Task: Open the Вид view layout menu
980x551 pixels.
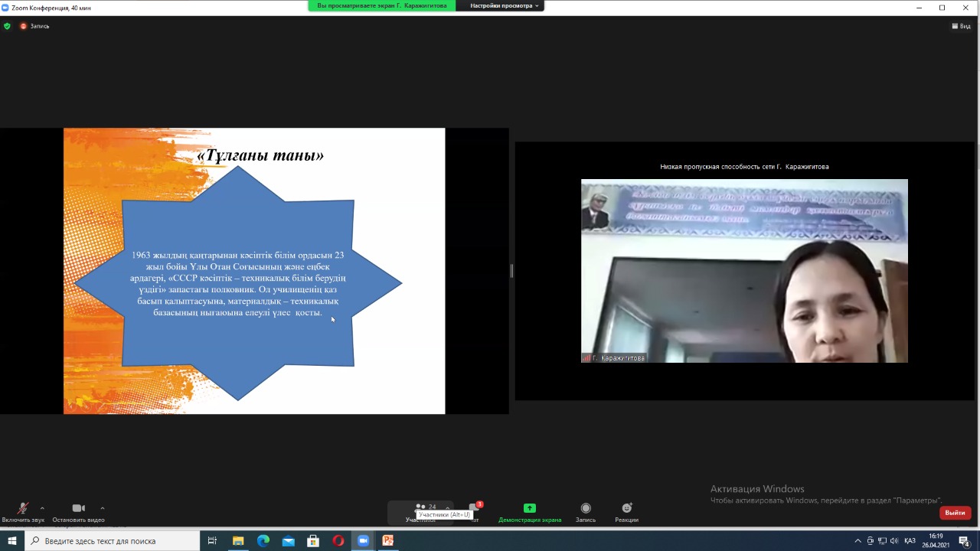Action: (961, 26)
